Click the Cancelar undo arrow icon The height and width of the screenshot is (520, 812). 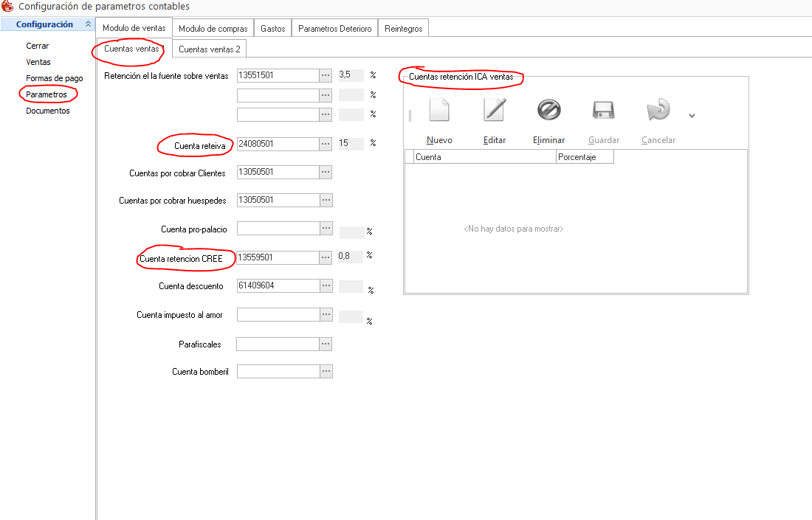click(658, 111)
